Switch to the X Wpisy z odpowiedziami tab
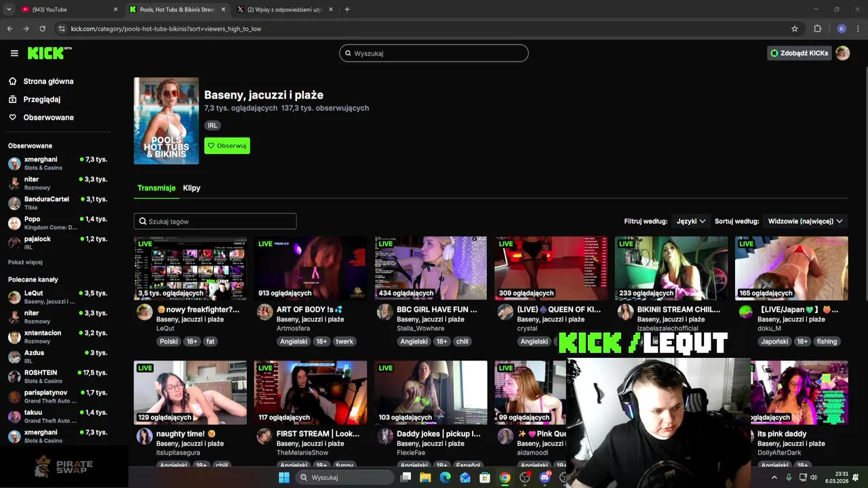This screenshot has width=868, height=488. pos(283,9)
